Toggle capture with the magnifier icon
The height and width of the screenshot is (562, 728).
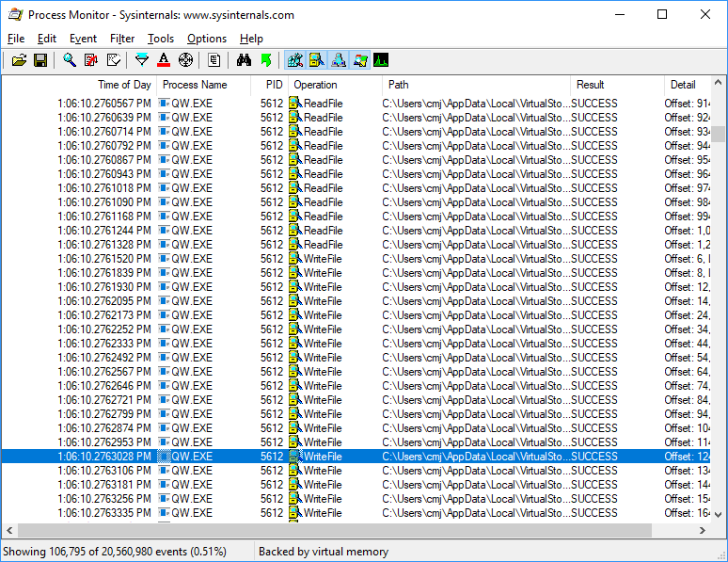click(x=70, y=60)
